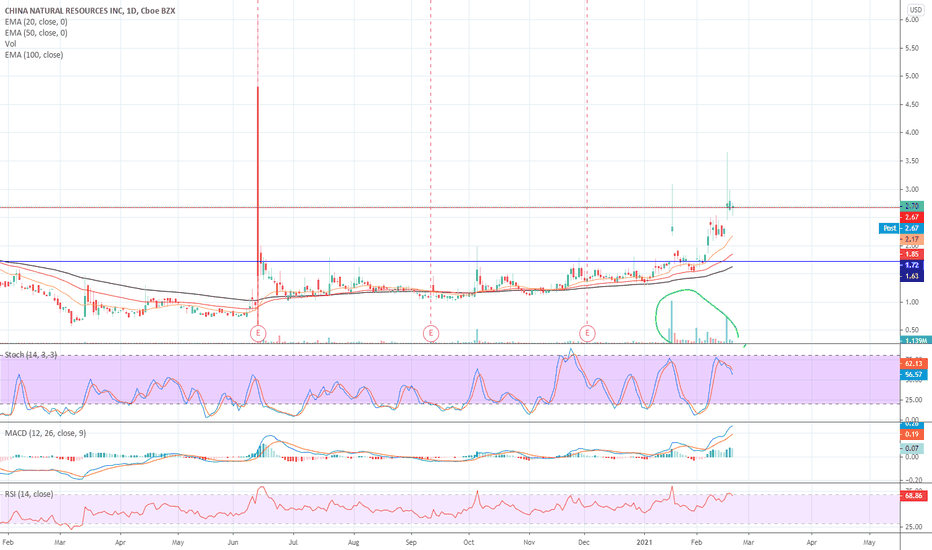Click the Oct label on the time axis
The width and height of the screenshot is (932, 550).
(x=469, y=542)
